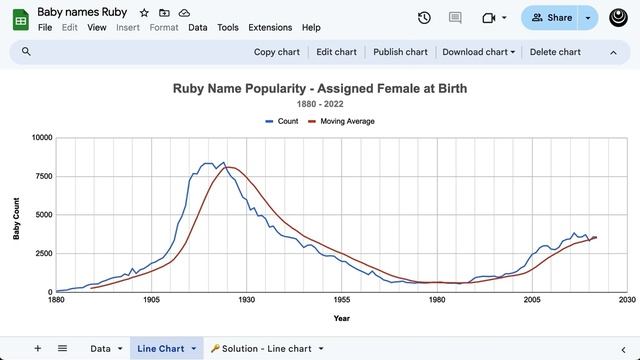Image resolution: width=640 pixels, height=360 pixels.
Task: Click the 2005 x-axis label
Action: click(532, 300)
